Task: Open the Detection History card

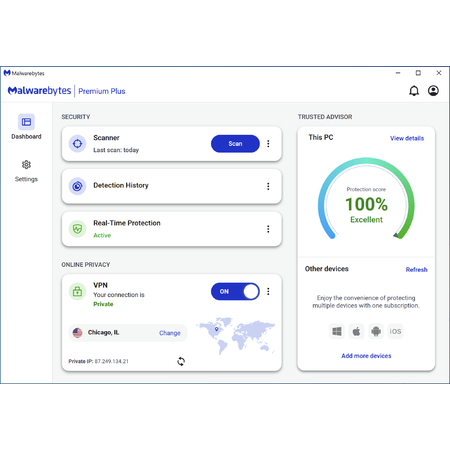Action: click(172, 186)
